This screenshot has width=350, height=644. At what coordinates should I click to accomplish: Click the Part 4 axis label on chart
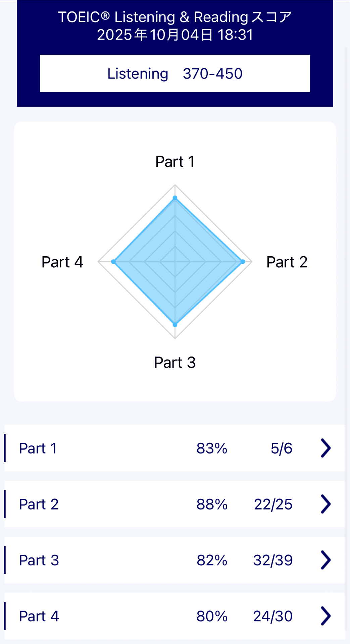pos(62,262)
